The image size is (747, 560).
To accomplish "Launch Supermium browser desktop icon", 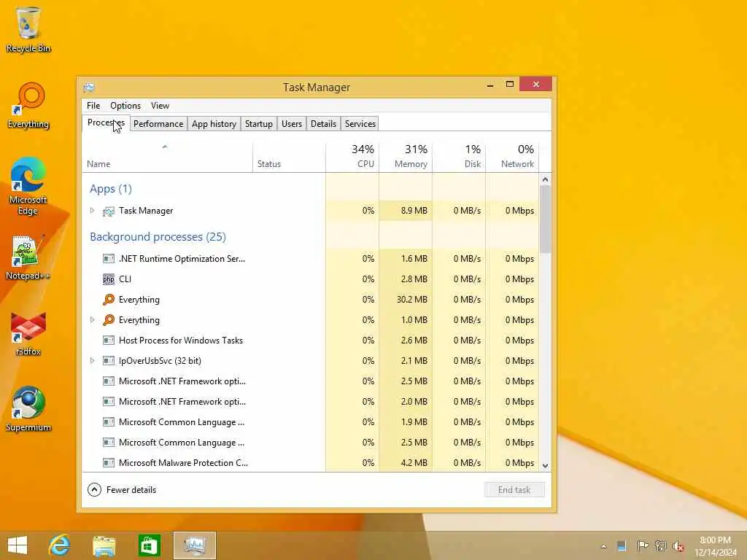I will tap(28, 409).
